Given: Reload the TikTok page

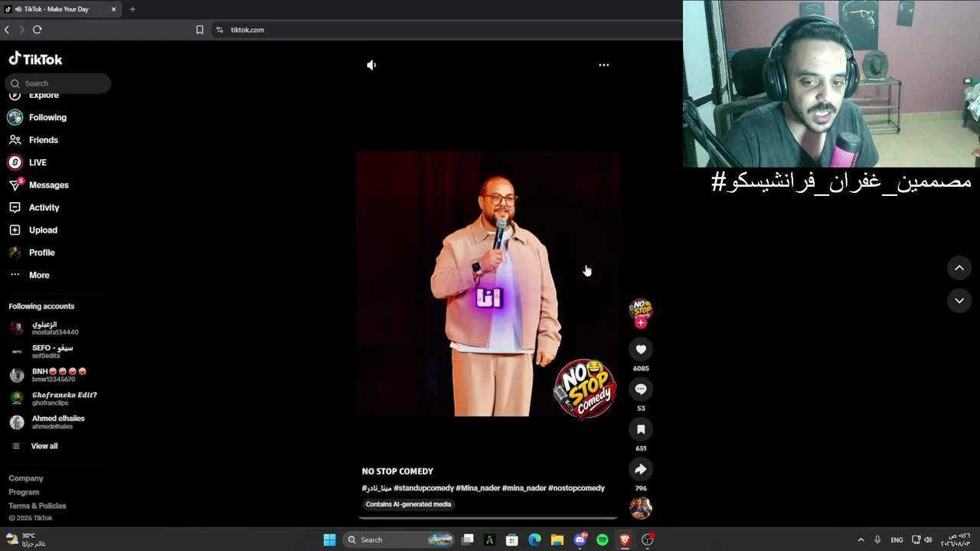Looking at the screenshot, I should (37, 30).
